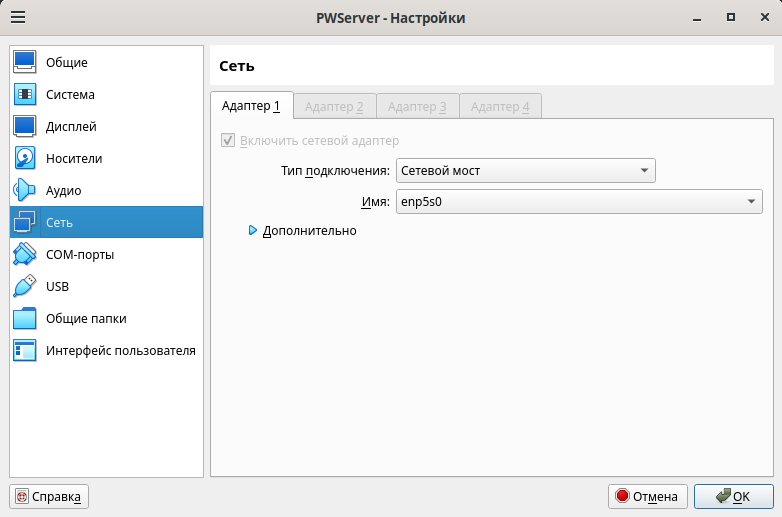Open the Имя enp5s0 adapter dropdown

click(x=580, y=202)
